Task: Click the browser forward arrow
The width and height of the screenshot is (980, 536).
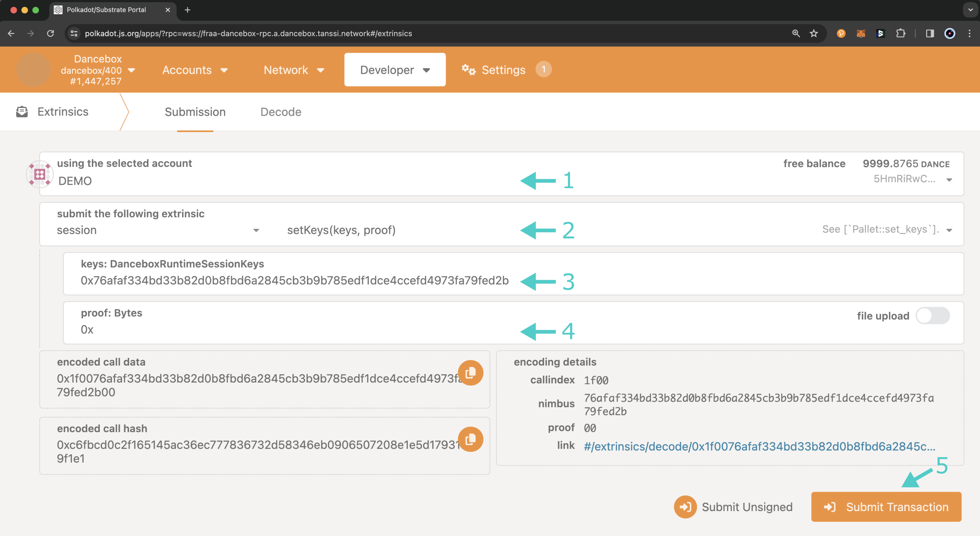Action: (30, 34)
